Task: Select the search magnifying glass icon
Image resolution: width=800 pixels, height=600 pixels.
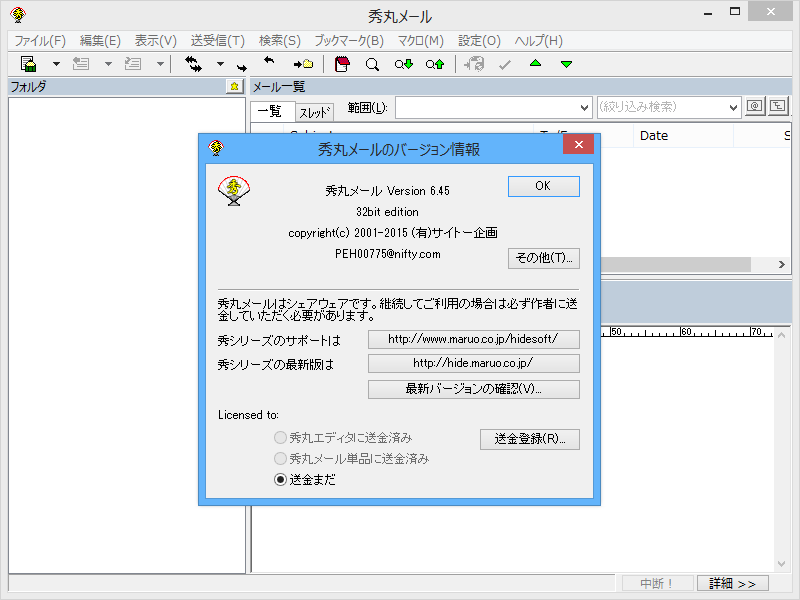Action: (372, 63)
